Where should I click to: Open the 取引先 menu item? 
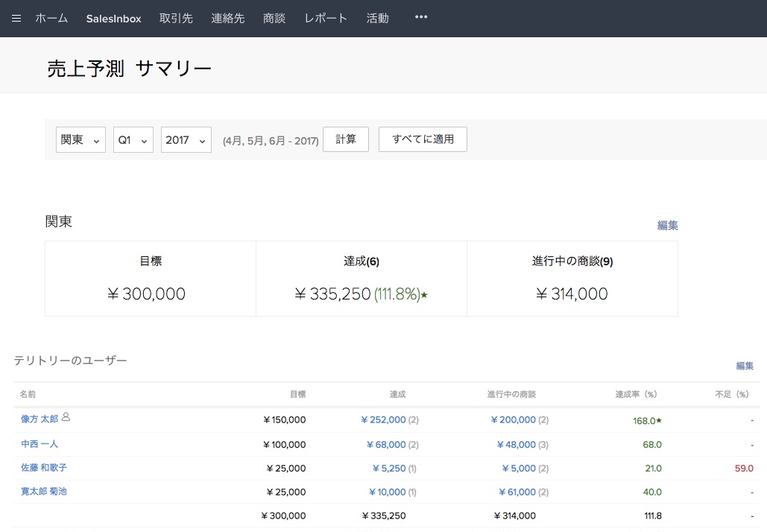click(176, 19)
